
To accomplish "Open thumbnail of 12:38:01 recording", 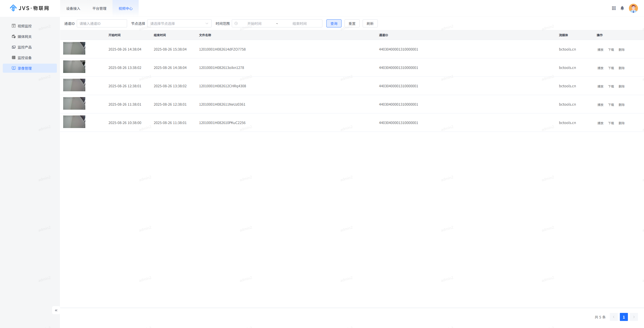I will [x=74, y=85].
